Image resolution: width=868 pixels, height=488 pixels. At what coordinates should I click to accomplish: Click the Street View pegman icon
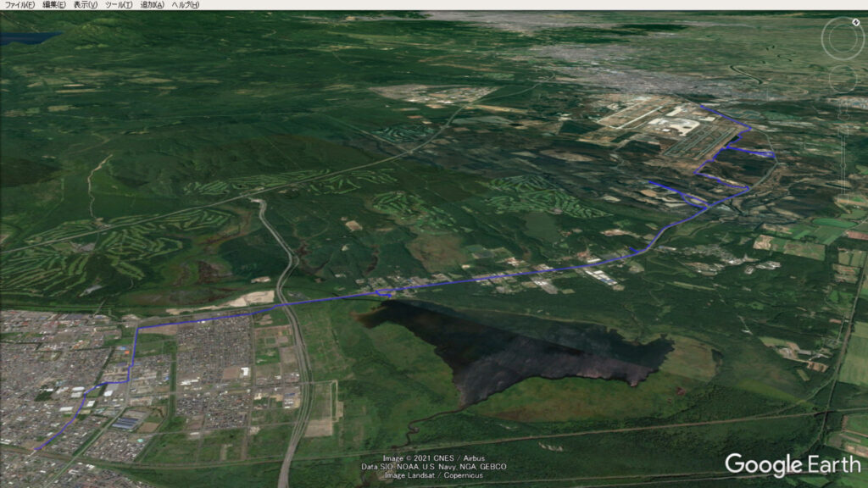pyautogui.click(x=844, y=108)
